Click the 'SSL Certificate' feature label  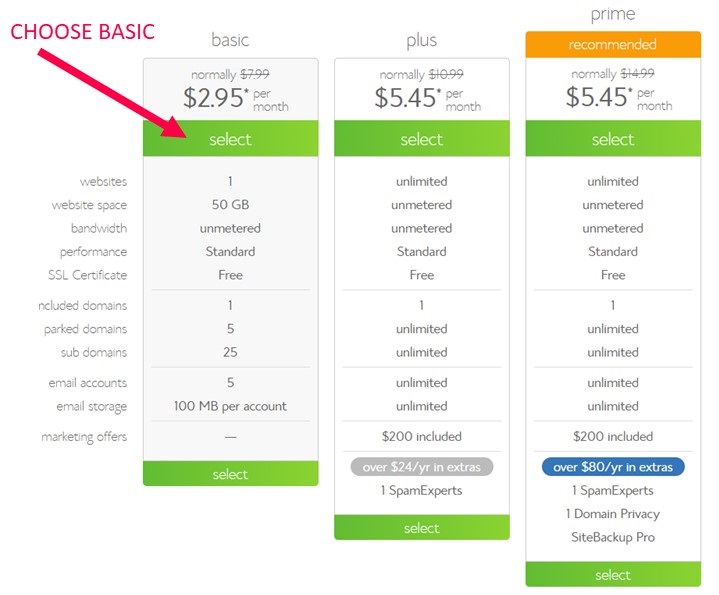click(88, 275)
